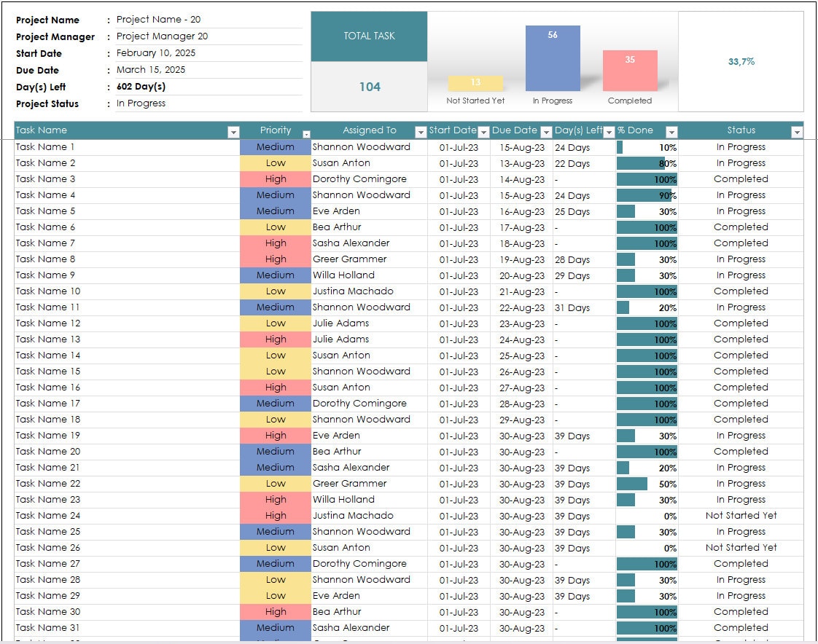The width and height of the screenshot is (818, 644).
Task: Select the 50% progress bar of Task Name 22
Action: [x=647, y=484]
